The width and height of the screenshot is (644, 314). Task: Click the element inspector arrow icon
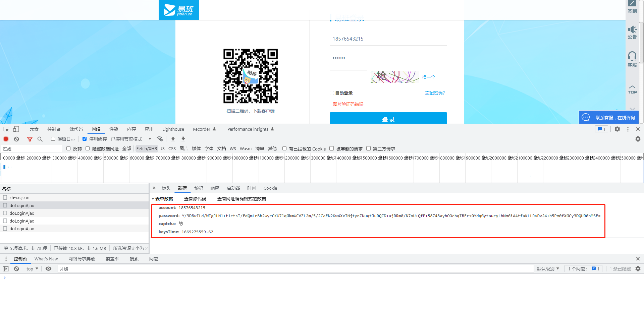click(x=6, y=129)
